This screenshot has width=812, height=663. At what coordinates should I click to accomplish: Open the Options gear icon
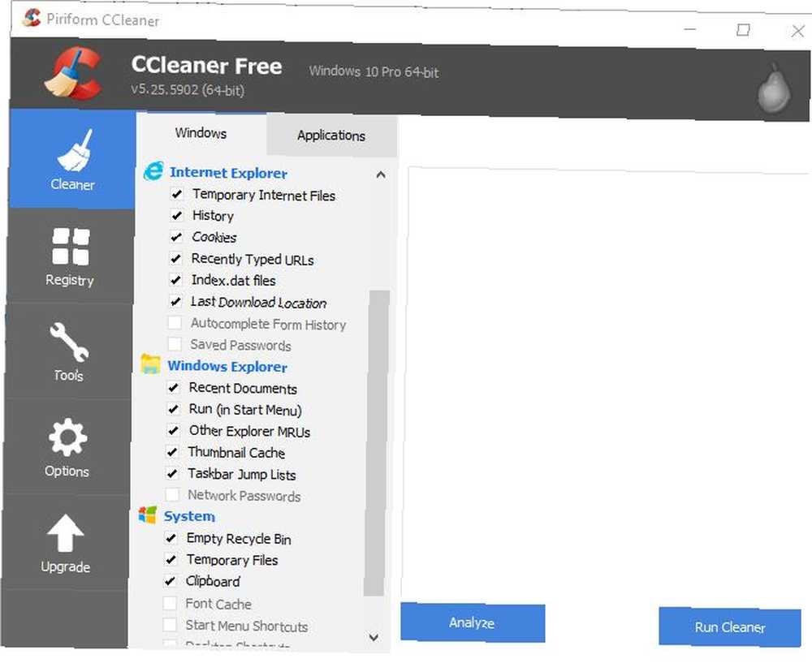[x=68, y=437]
